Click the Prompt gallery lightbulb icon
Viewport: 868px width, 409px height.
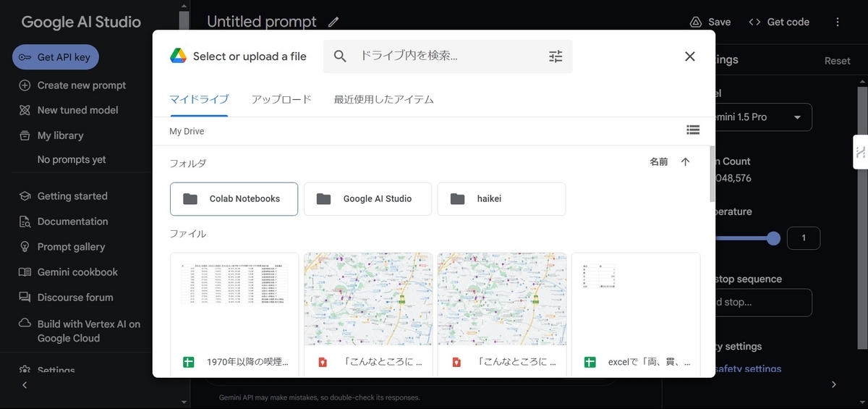25,247
